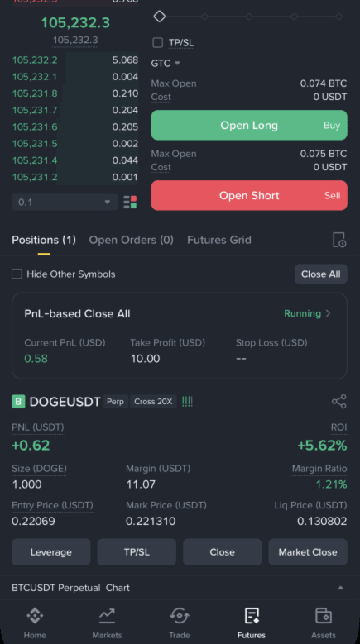Go to Home in bottom navigation

click(x=35, y=623)
